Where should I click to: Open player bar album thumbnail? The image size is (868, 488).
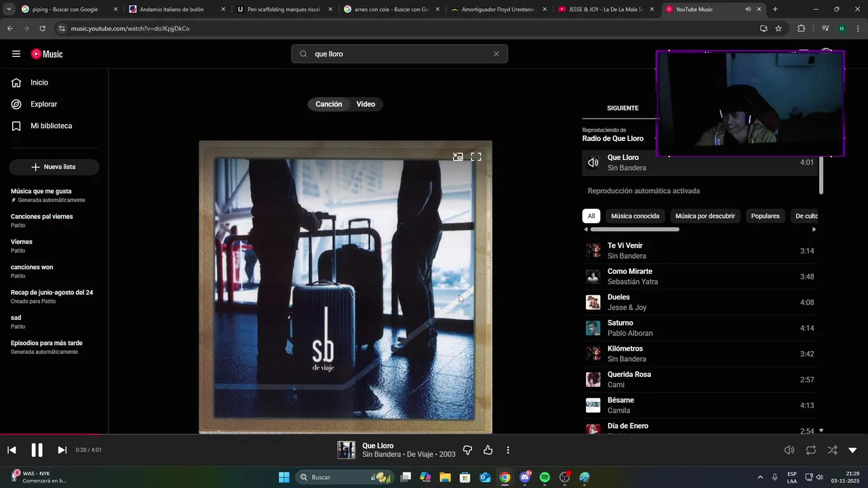click(347, 450)
